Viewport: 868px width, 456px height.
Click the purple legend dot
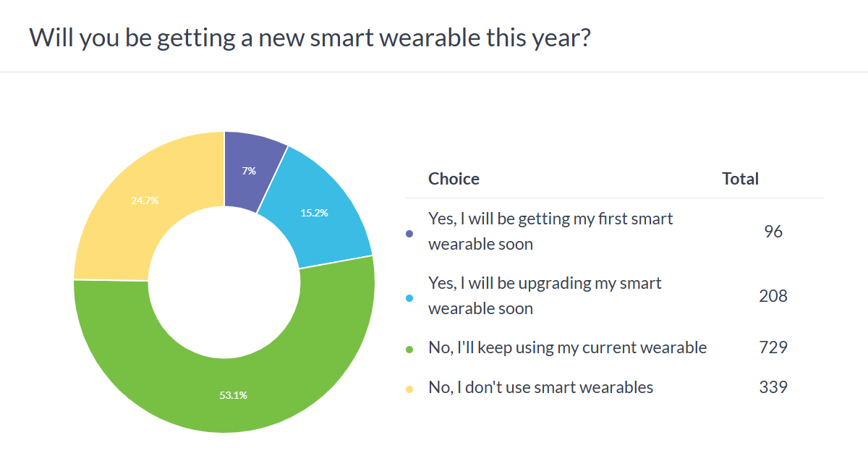pos(409,233)
